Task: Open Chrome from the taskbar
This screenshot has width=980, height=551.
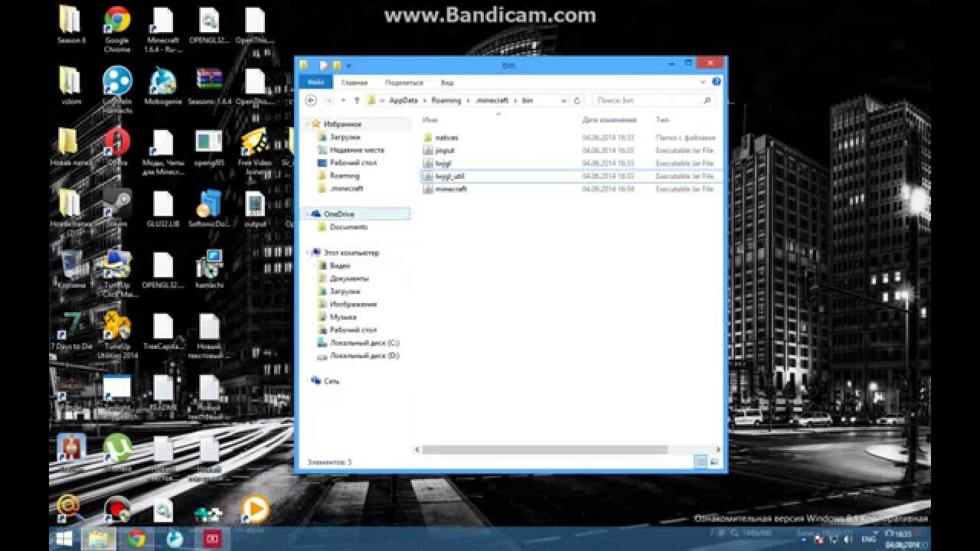Action: coord(136,539)
